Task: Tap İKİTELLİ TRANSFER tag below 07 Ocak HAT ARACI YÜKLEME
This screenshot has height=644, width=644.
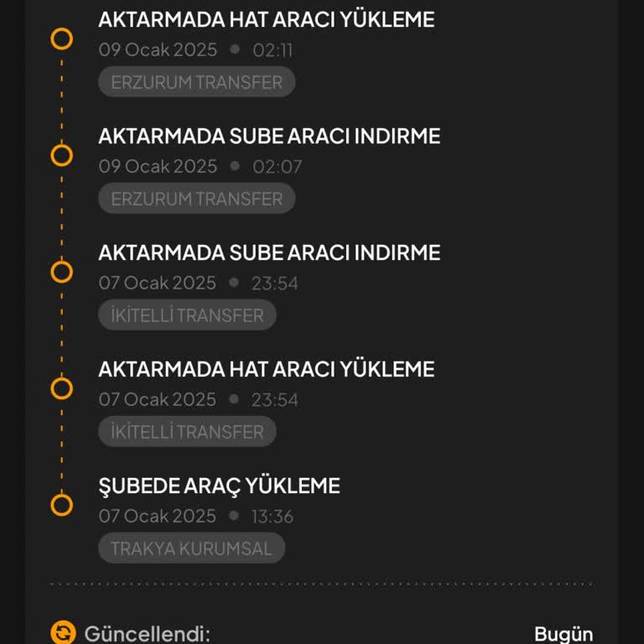Action: click(187, 432)
